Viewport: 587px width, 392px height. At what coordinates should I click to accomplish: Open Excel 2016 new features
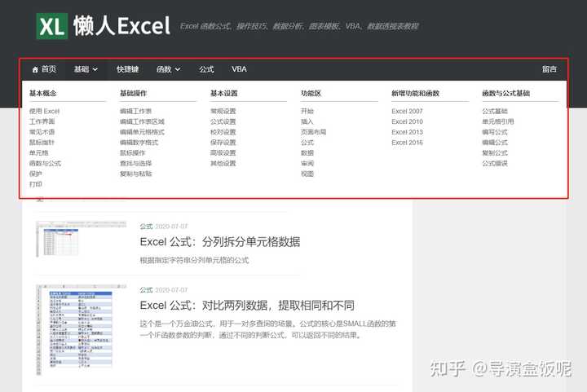407,143
